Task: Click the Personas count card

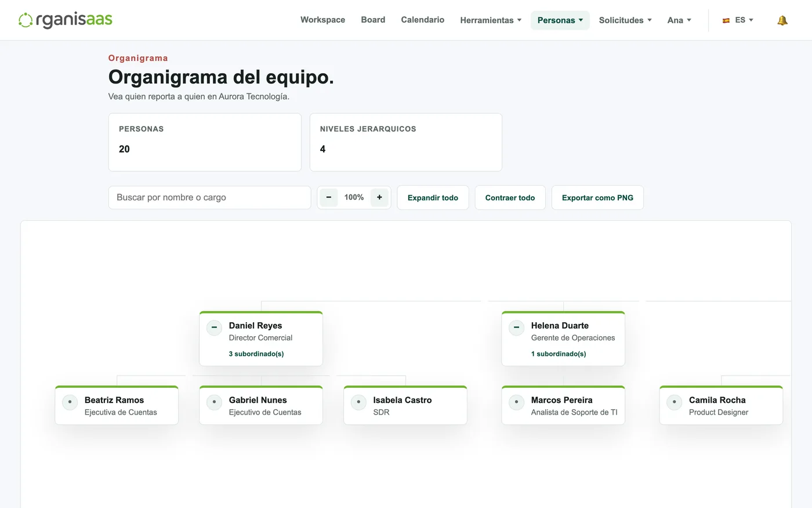Action: pos(205,142)
